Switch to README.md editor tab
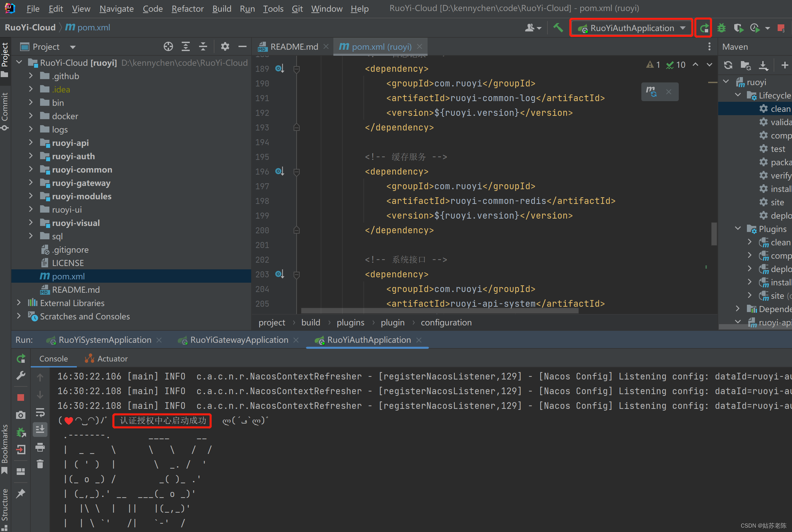The image size is (792, 532). click(x=294, y=46)
